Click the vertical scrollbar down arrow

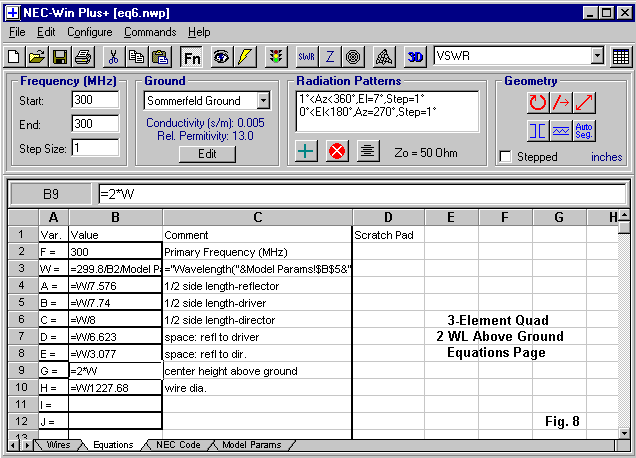[x=625, y=429]
